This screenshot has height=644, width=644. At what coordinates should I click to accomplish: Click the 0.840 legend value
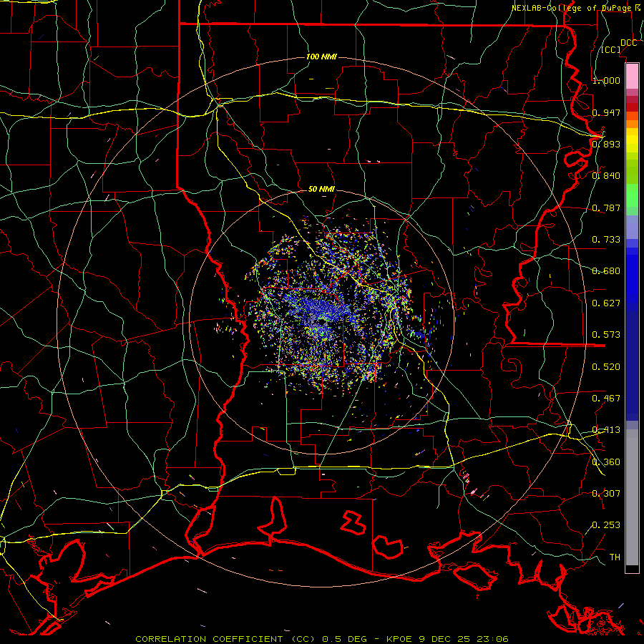tap(606, 176)
